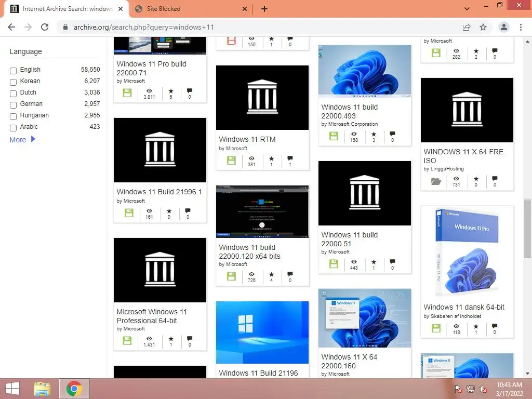Open Windows 11 RTM title link
Screen dimensions: 532x399
[247, 139]
